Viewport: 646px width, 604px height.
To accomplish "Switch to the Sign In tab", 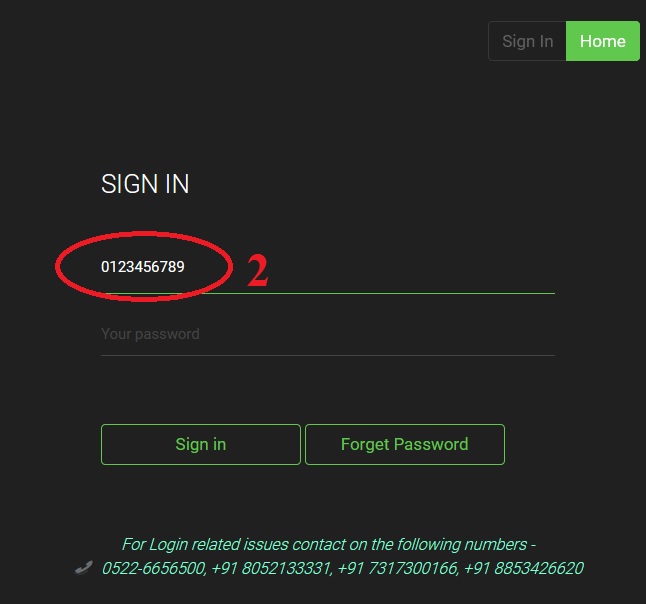I will pyautogui.click(x=527, y=41).
